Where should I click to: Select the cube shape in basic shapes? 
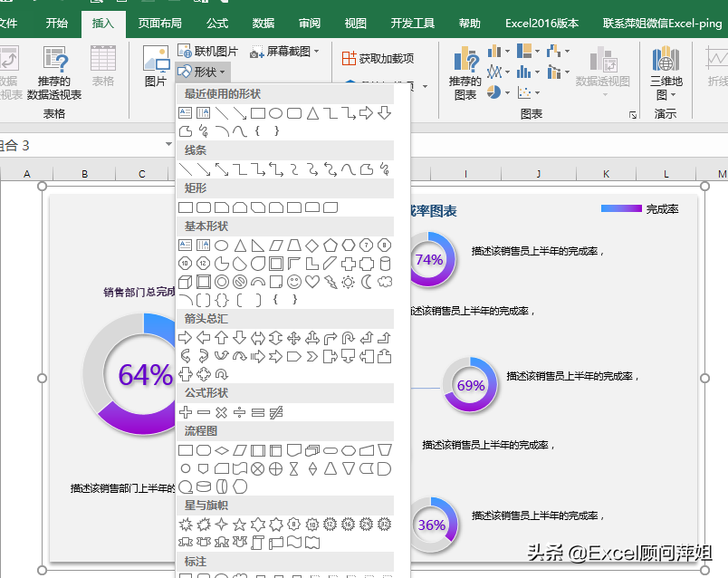coord(186,282)
